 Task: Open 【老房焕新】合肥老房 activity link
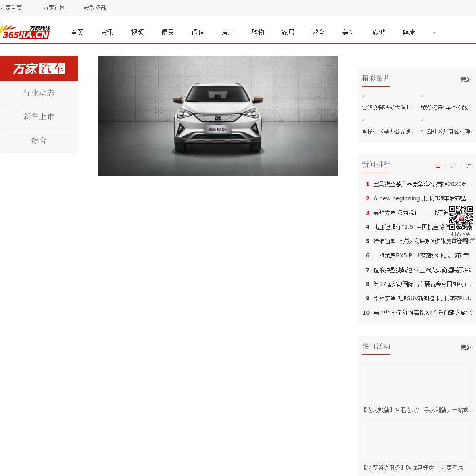(417, 410)
